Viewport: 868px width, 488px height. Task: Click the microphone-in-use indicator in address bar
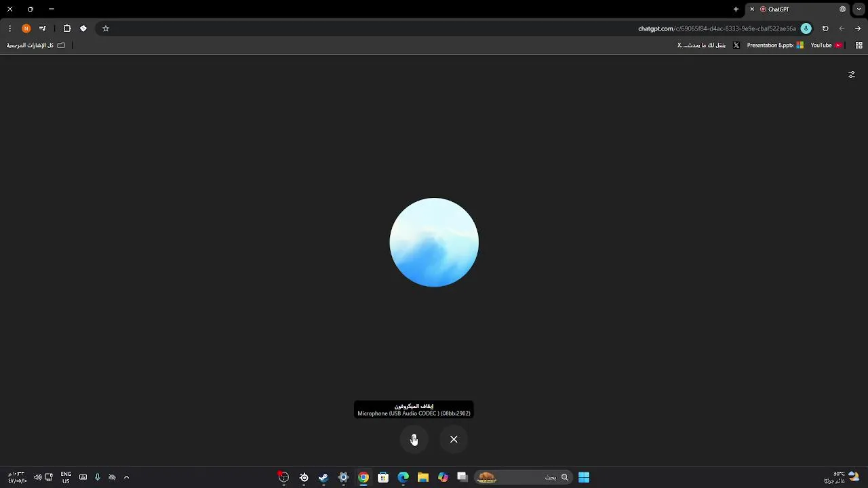point(806,28)
